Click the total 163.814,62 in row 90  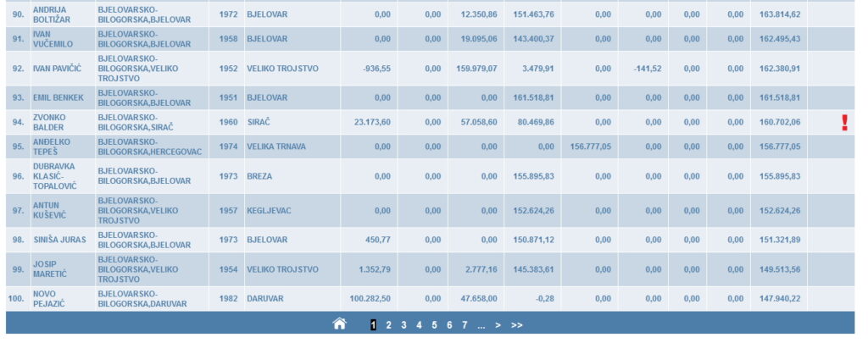click(x=780, y=14)
